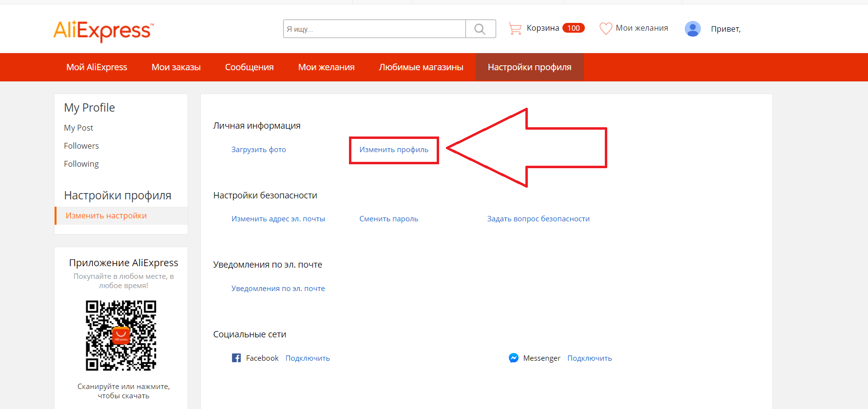Click the Социальные сети heading
This screenshot has height=409, width=868.
click(250, 334)
